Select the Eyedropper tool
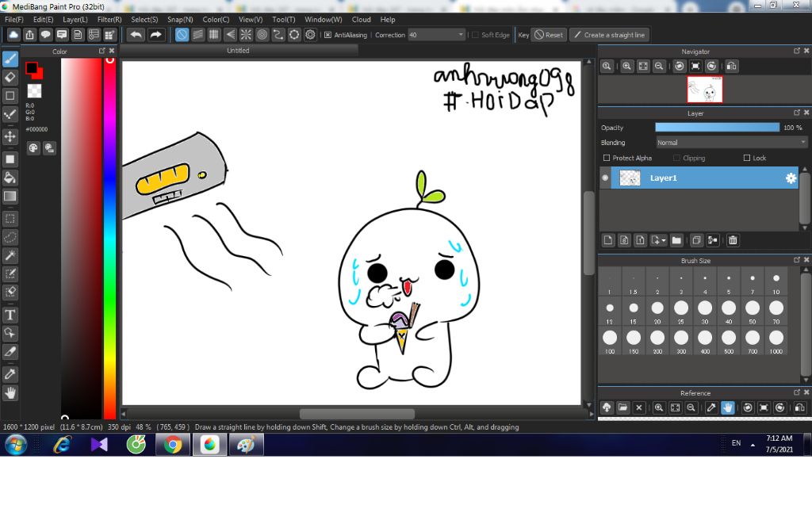 click(x=10, y=374)
